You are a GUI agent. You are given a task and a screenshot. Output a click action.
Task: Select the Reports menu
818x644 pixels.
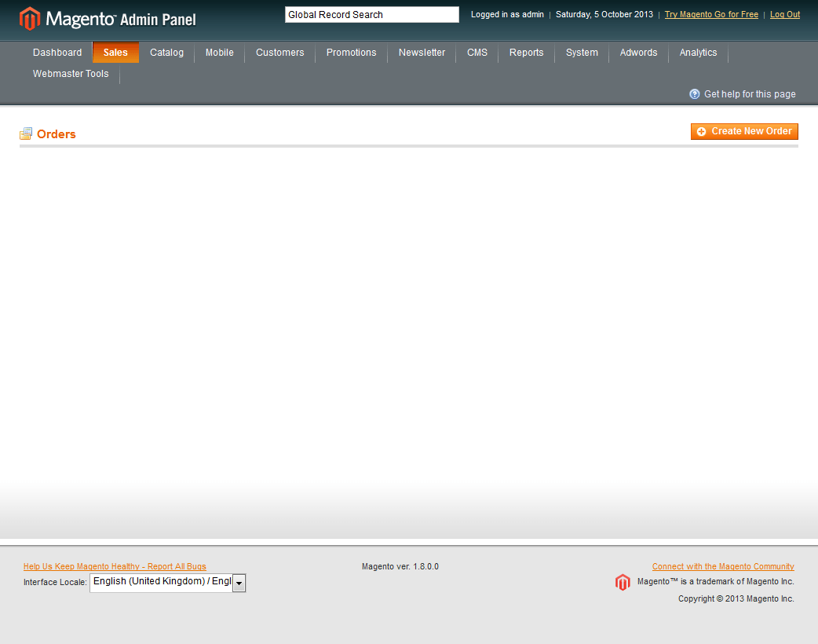click(x=526, y=53)
